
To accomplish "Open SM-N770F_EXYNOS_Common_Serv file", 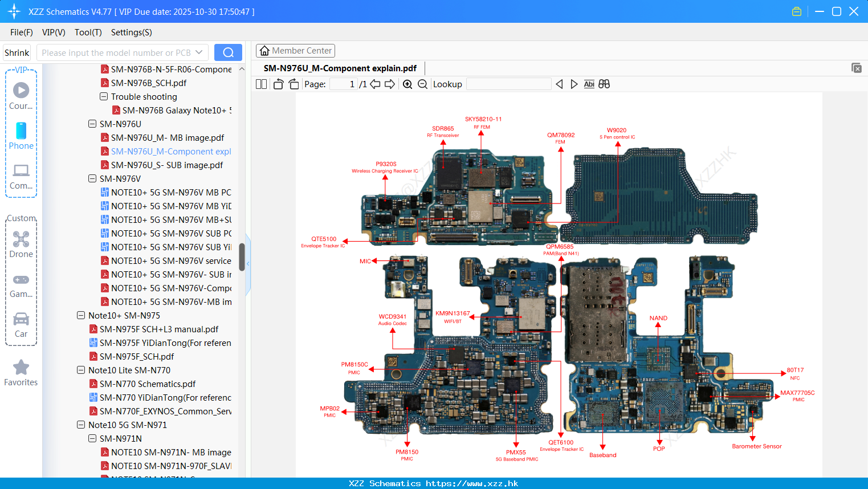I will coord(165,411).
